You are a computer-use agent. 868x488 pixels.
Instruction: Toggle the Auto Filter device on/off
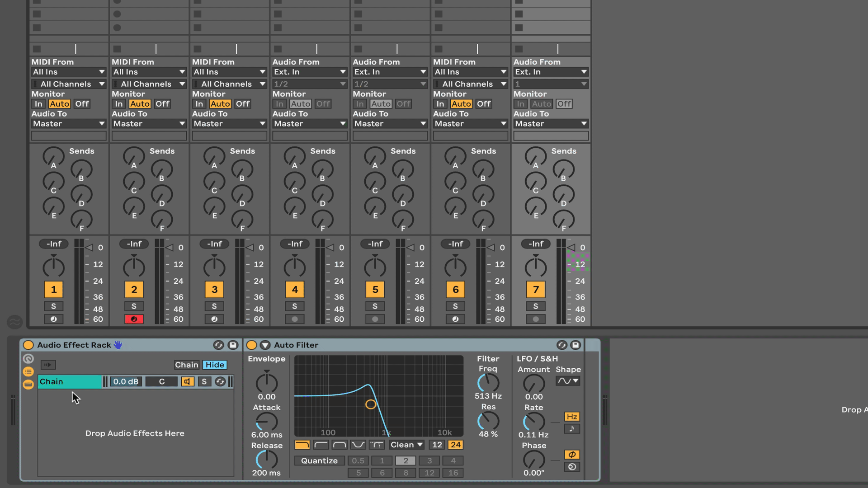(252, 345)
